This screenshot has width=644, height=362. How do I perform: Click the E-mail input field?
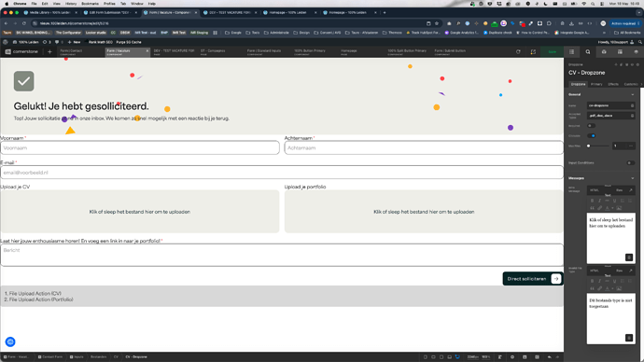(x=282, y=173)
